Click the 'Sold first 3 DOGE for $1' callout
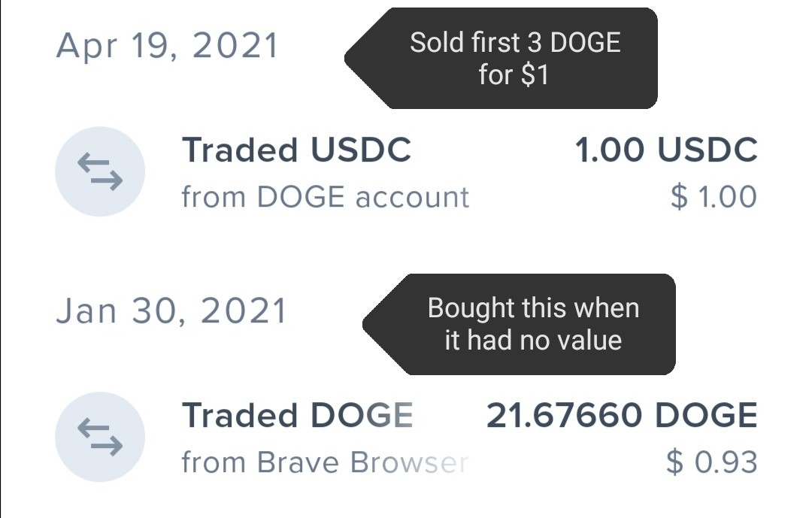This screenshot has width=812, height=518. (x=501, y=58)
